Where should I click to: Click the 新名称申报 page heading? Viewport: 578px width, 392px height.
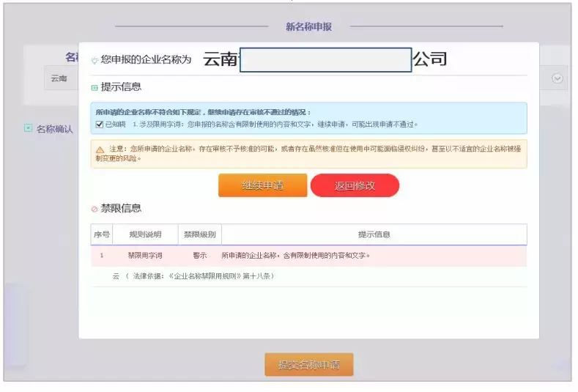(309, 26)
